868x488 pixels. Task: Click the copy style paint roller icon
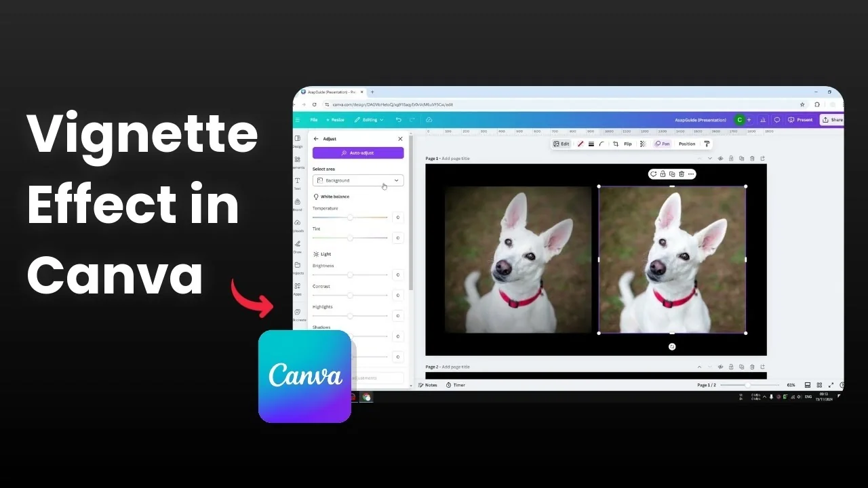707,144
